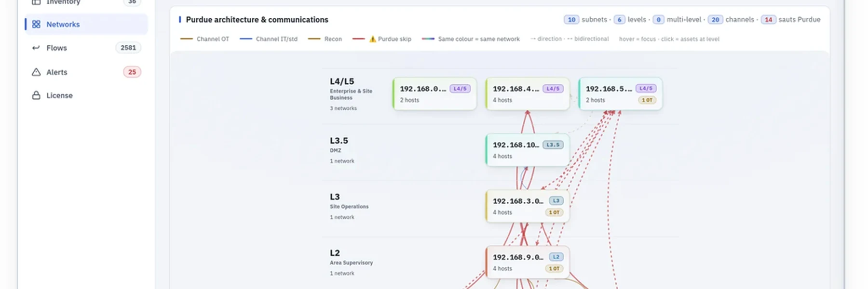
Task: Click the License lock icon
Action: 36,95
